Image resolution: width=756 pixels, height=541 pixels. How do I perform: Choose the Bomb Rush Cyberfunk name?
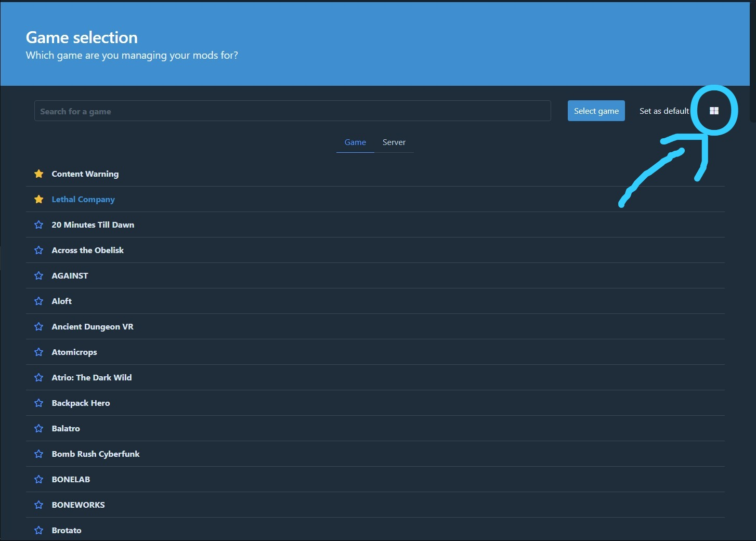96,454
